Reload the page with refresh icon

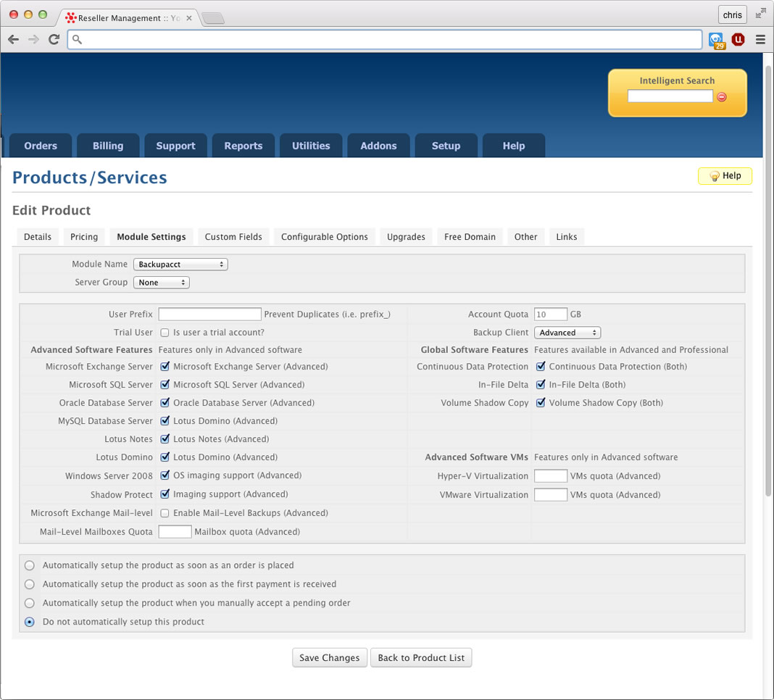click(x=54, y=39)
